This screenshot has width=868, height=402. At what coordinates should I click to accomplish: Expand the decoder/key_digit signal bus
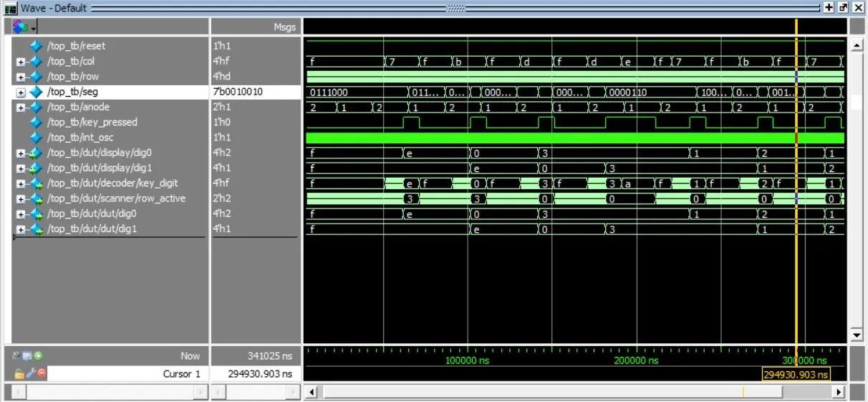pos(21,183)
